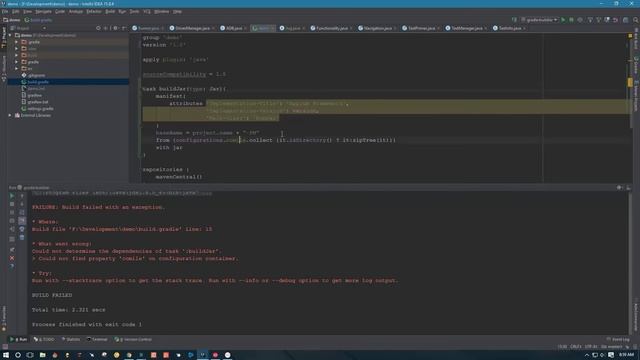Close the ADB.java tab
The width and height of the screenshot is (640, 360).
[x=245, y=28]
